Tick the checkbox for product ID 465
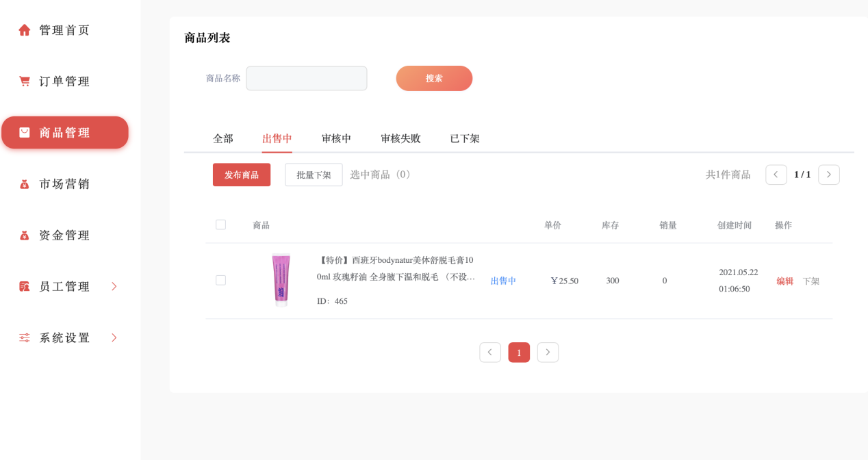The width and height of the screenshot is (868, 460). point(220,280)
